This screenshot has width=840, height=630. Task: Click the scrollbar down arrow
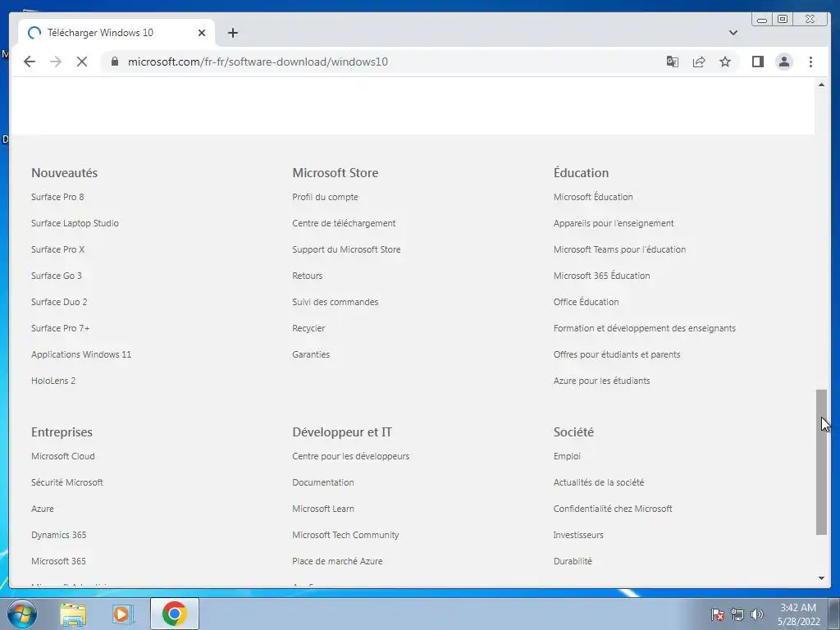pos(821,578)
